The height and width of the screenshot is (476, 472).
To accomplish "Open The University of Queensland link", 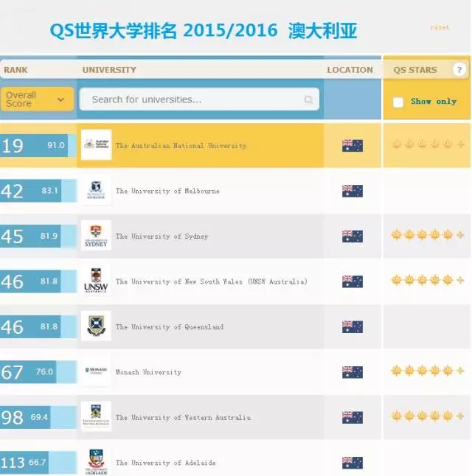I will (x=170, y=327).
